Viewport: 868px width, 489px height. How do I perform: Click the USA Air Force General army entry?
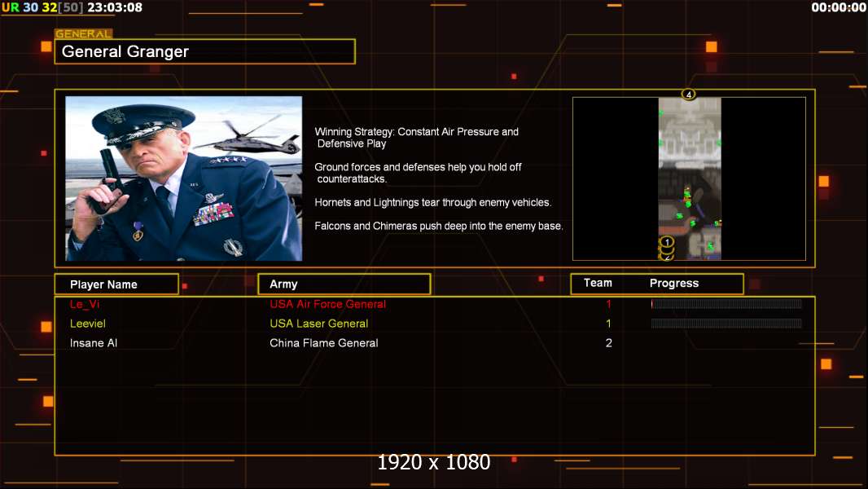pyautogui.click(x=327, y=304)
